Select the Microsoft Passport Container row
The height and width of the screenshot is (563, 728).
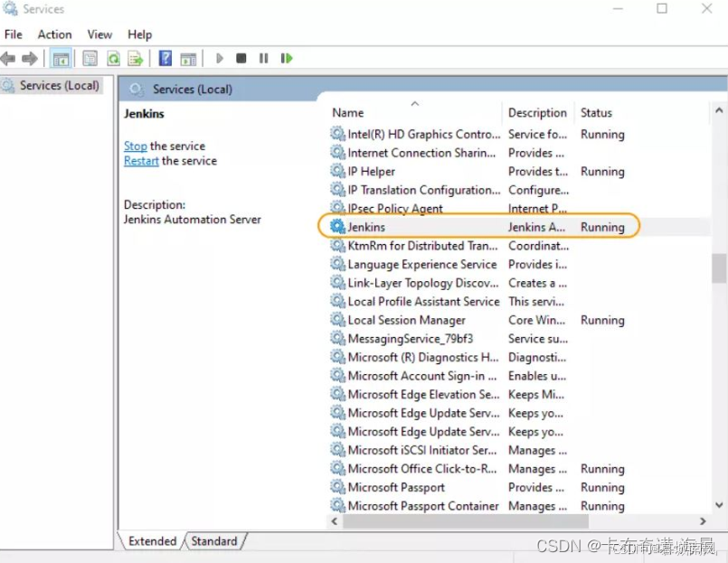coord(519,505)
